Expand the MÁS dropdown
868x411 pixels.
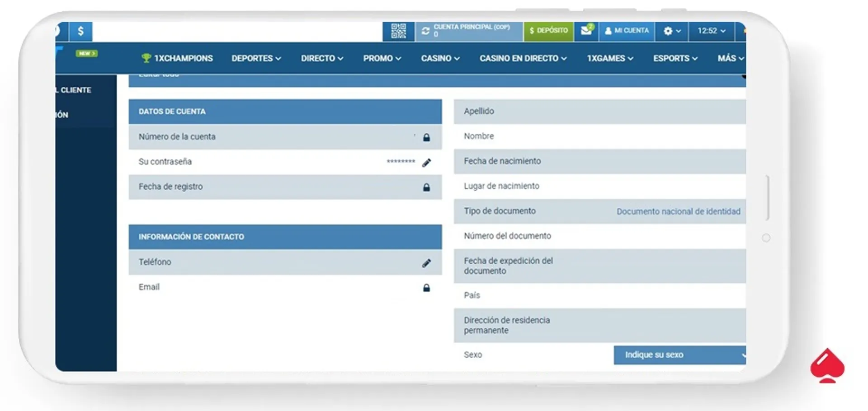tap(731, 58)
